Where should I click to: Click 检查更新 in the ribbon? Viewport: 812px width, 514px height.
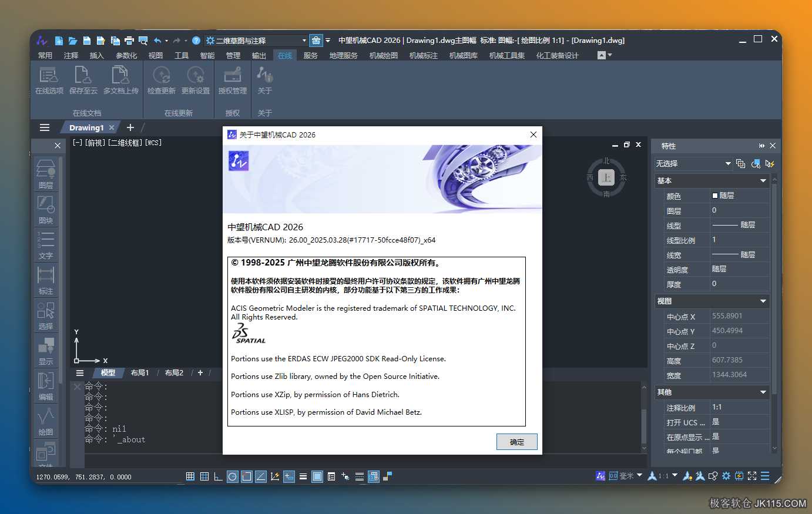162,80
